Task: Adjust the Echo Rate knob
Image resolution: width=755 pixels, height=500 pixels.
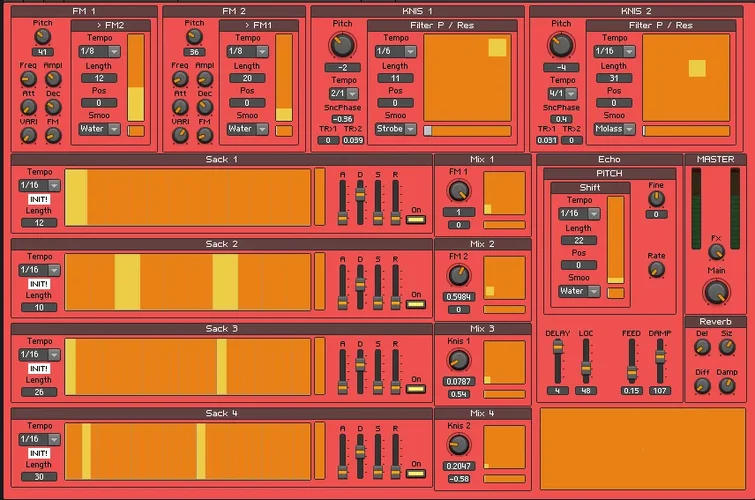Action: click(x=656, y=270)
